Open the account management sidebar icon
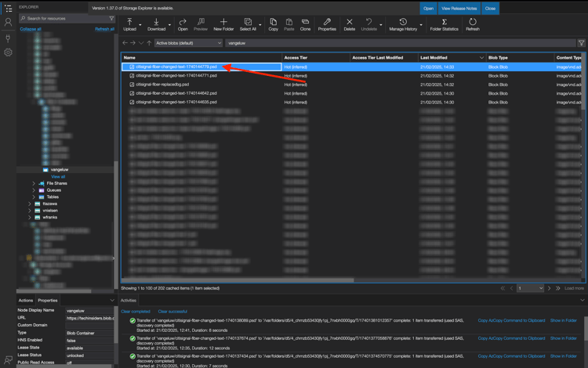This screenshot has width=588, height=368. click(x=8, y=23)
